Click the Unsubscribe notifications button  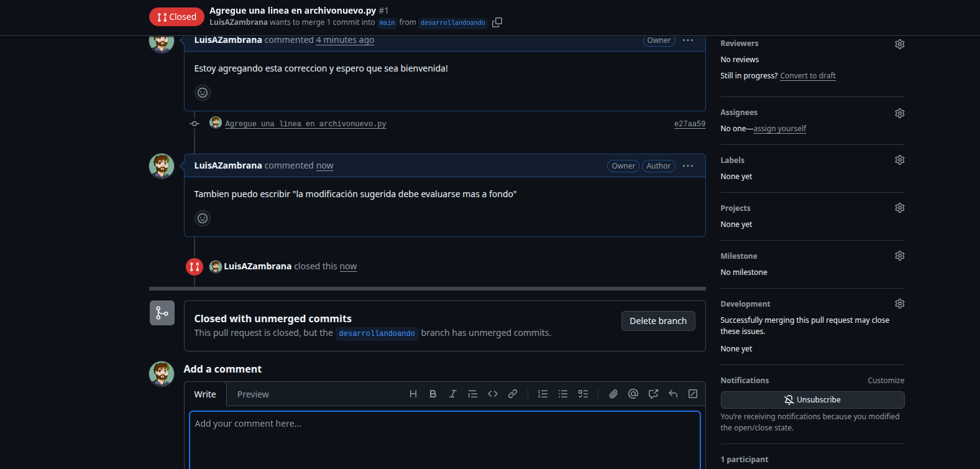[812, 400]
